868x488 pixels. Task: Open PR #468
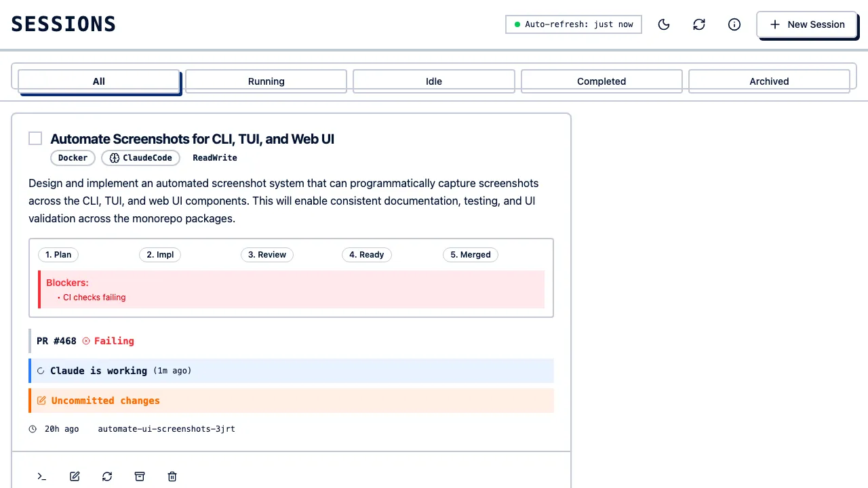[x=56, y=341]
